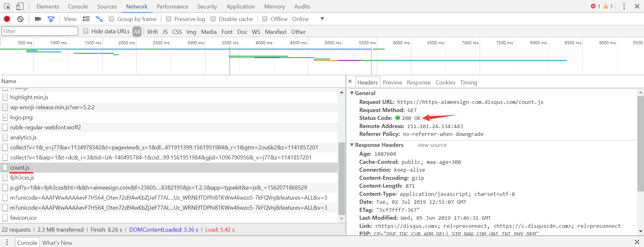Click the inspect element picker icon
This screenshot has height=247, width=644.
coord(7,6)
